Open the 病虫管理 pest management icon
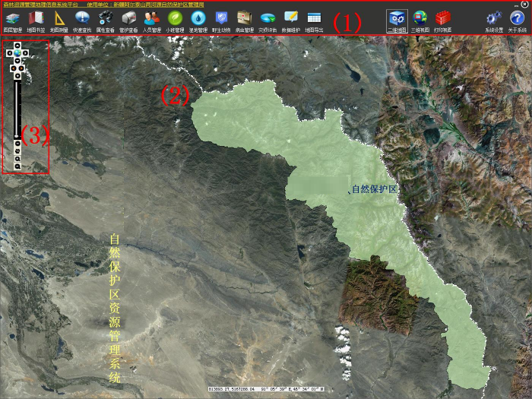This screenshot has height=399, width=532. tap(244, 20)
